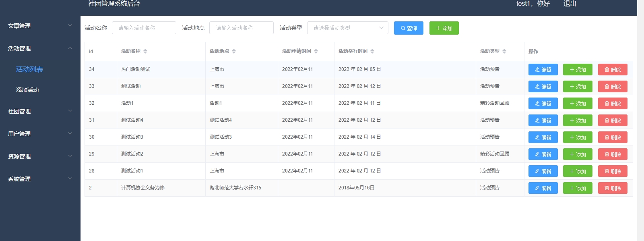This screenshot has width=644, height=241.
Task: Delete the 测试活动4 row (id 31)
Action: tap(613, 120)
